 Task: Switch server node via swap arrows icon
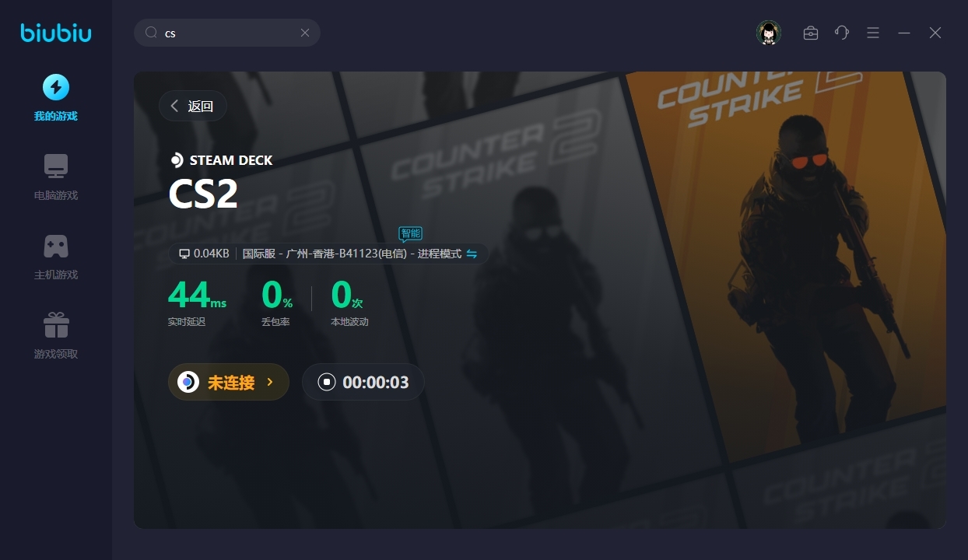click(472, 254)
